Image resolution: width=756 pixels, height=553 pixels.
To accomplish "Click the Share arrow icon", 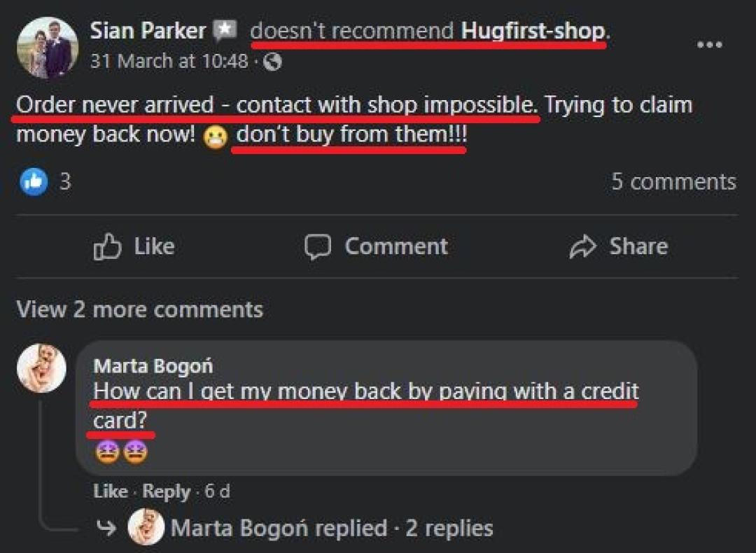I will click(x=583, y=246).
